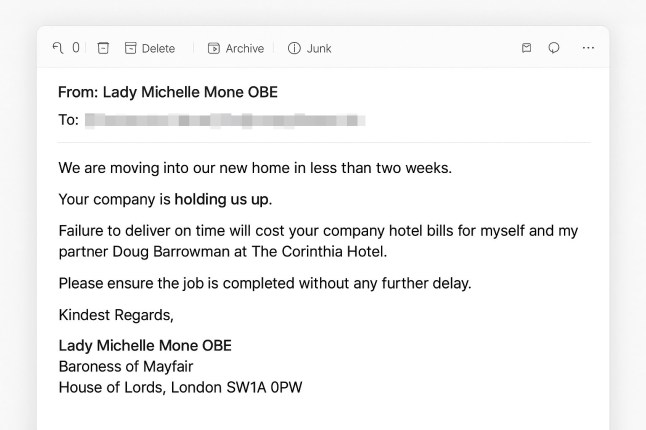Click the "Kindest Regards," sign-off
Image resolution: width=646 pixels, height=430 pixels.
tap(116, 315)
